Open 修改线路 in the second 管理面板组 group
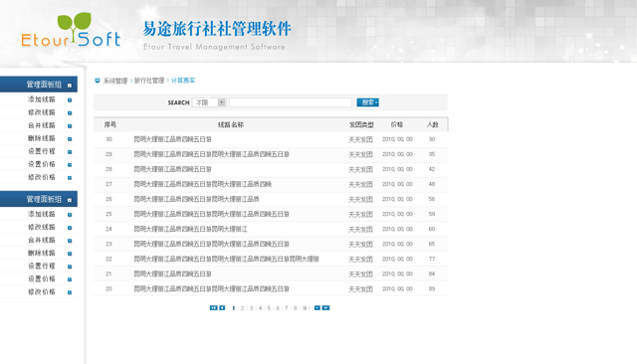Image resolution: width=637 pixels, height=364 pixels. pos(42,227)
